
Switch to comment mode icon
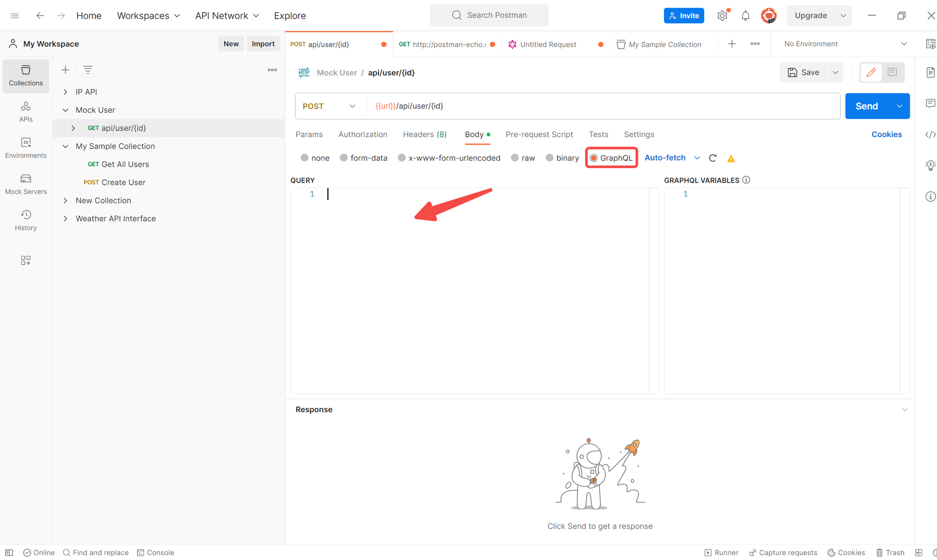coord(892,73)
